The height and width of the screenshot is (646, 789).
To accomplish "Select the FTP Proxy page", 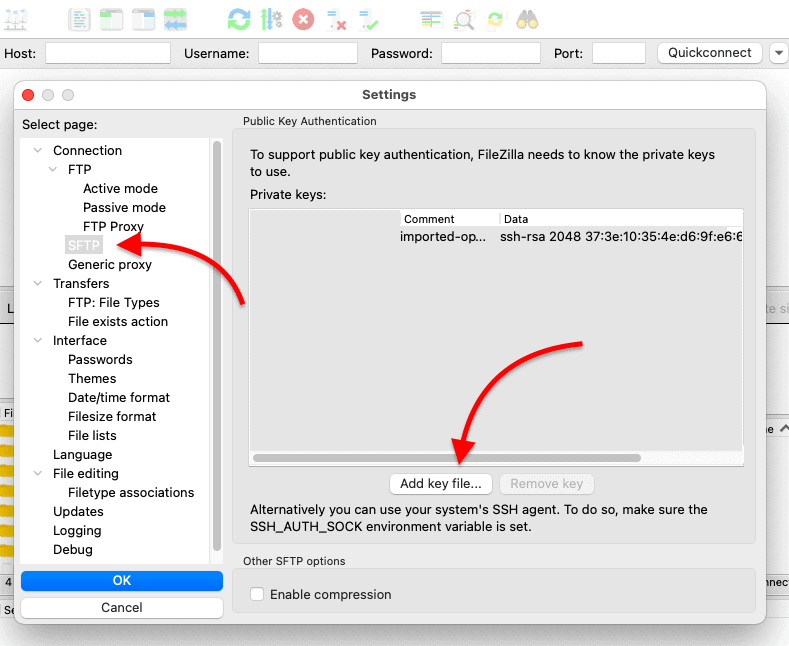I will (x=113, y=226).
